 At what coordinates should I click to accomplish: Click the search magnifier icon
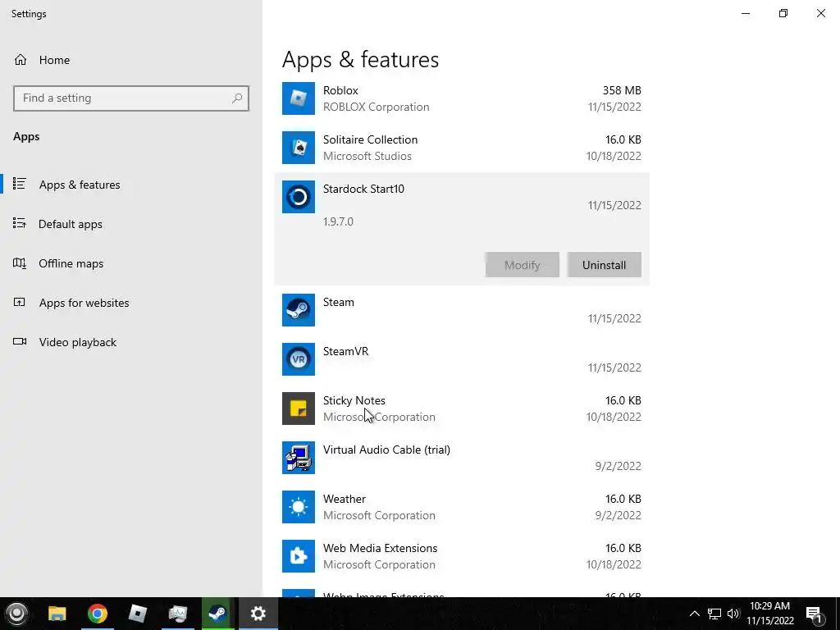pos(237,98)
